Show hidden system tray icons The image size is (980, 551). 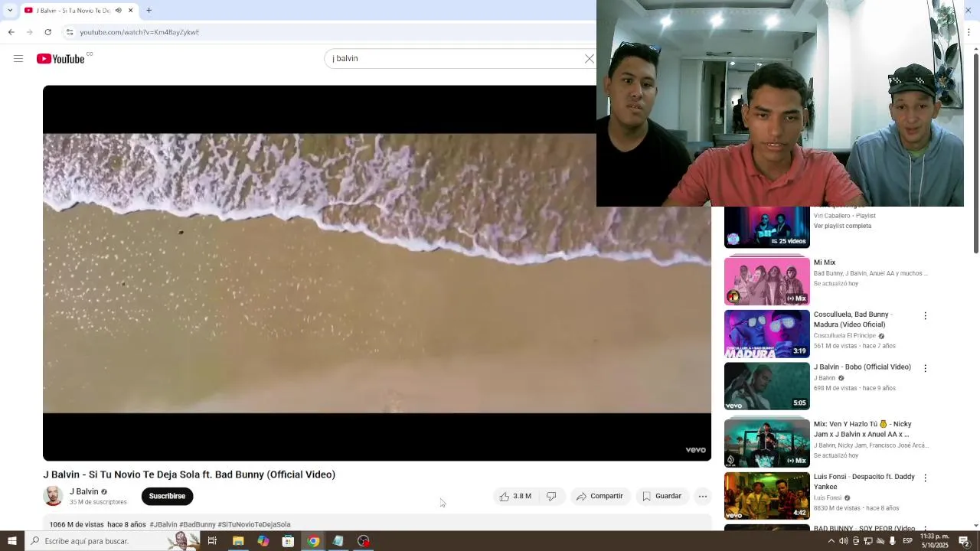[831, 541]
